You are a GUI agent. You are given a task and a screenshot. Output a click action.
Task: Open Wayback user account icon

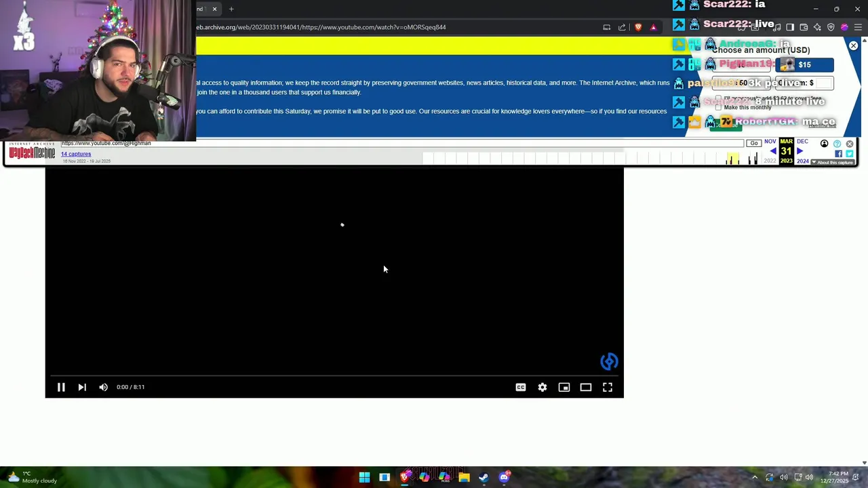pos(824,144)
